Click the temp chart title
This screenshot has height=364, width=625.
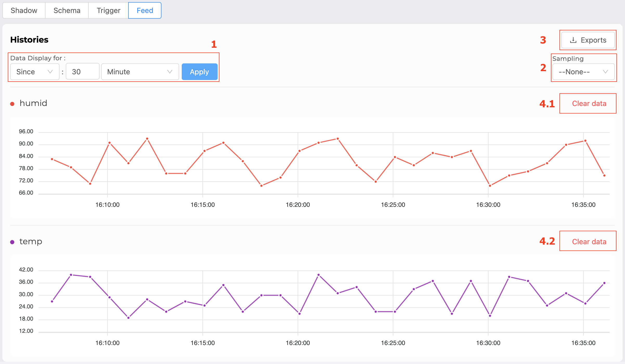[31, 241]
